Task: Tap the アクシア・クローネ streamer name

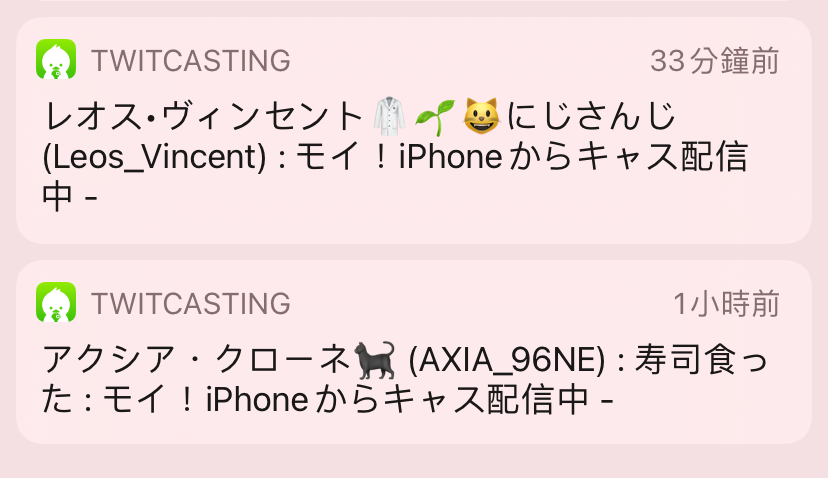Action: 196,360
